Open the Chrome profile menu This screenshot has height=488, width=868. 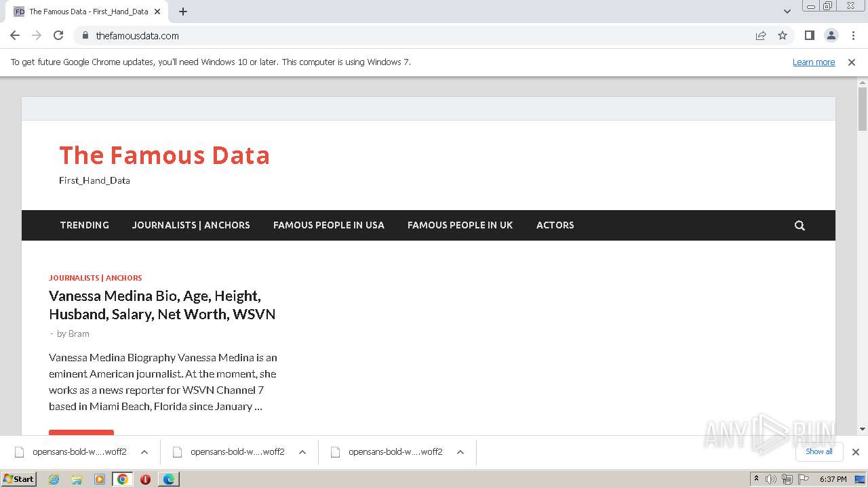(831, 35)
